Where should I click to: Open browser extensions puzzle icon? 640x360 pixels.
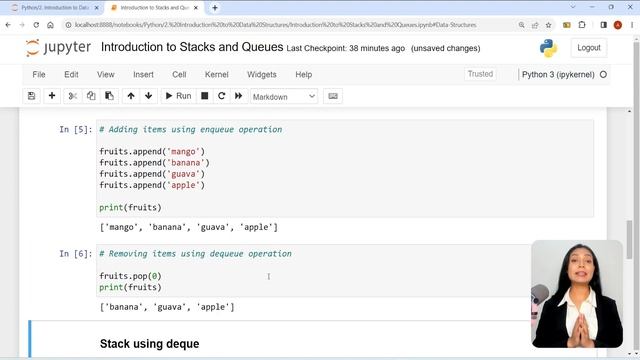(x=582, y=25)
